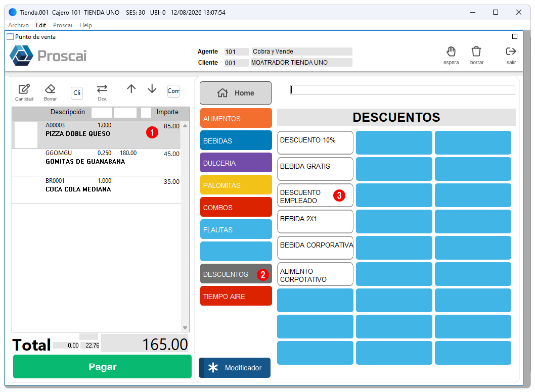Open the Modificador button
535x392 pixels.
[x=235, y=367]
